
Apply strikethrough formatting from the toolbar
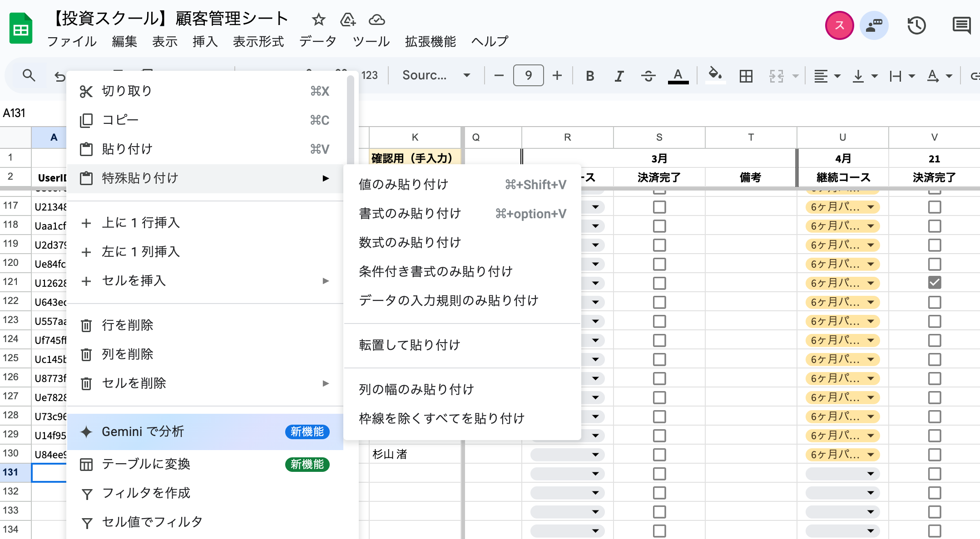click(x=648, y=76)
